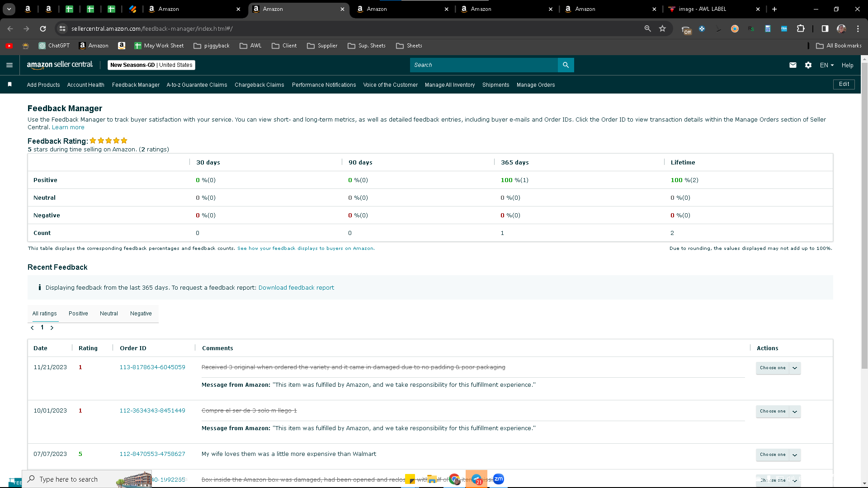Expand the piggyback bookmarks folder
Screen dimensions: 868x488
[212, 46]
